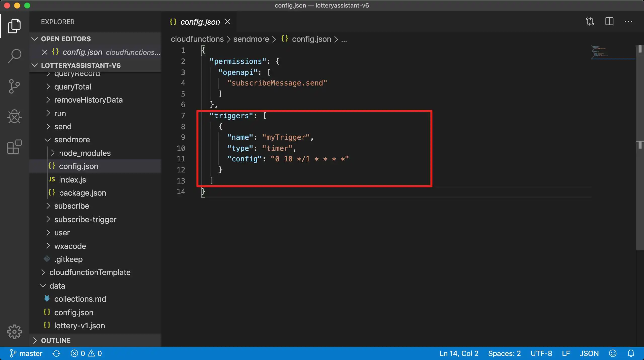The image size is (644, 360).
Task: Open the Run and Debug view
Action: pyautogui.click(x=14, y=117)
